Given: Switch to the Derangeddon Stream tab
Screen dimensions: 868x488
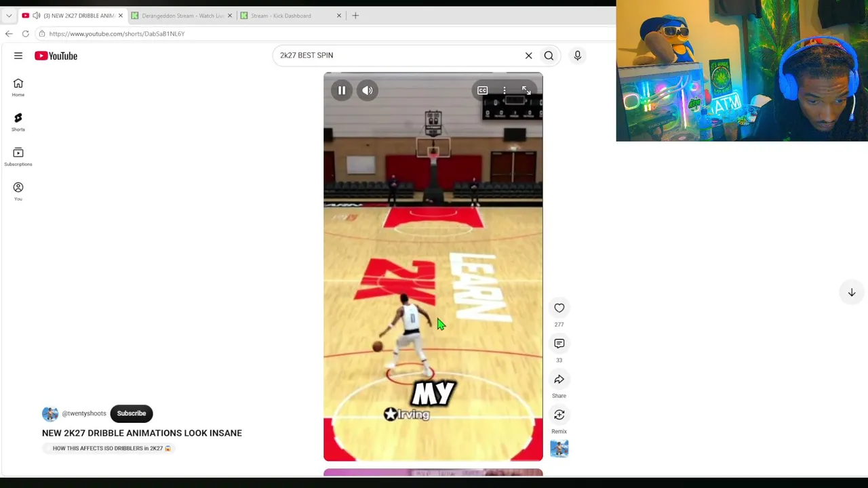Looking at the screenshot, I should click(182, 16).
